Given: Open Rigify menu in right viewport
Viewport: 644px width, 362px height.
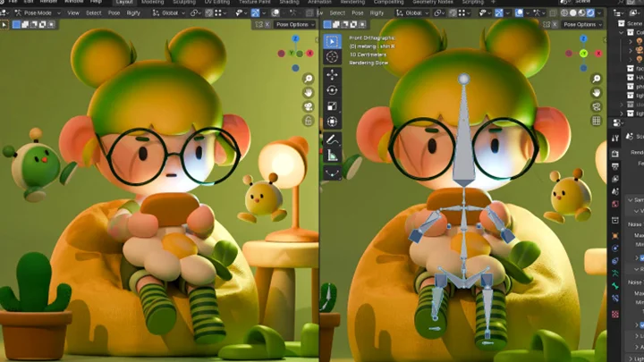Looking at the screenshot, I should point(377,13).
